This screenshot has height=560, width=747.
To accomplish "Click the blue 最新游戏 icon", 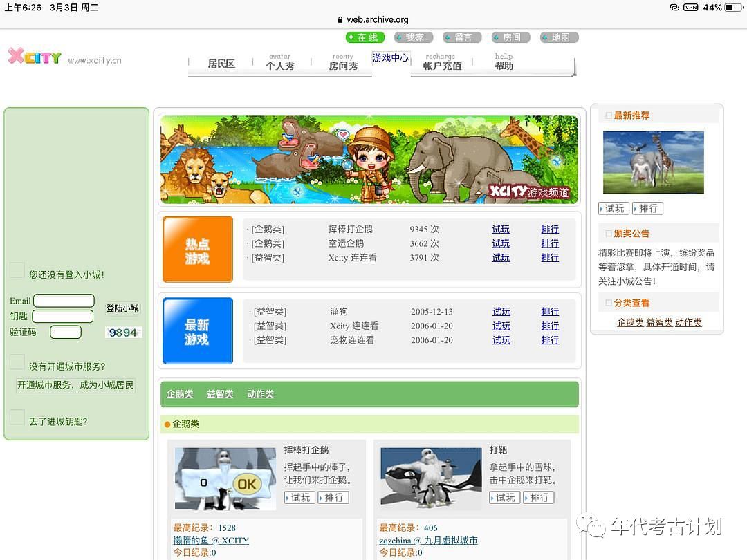I will (198, 331).
